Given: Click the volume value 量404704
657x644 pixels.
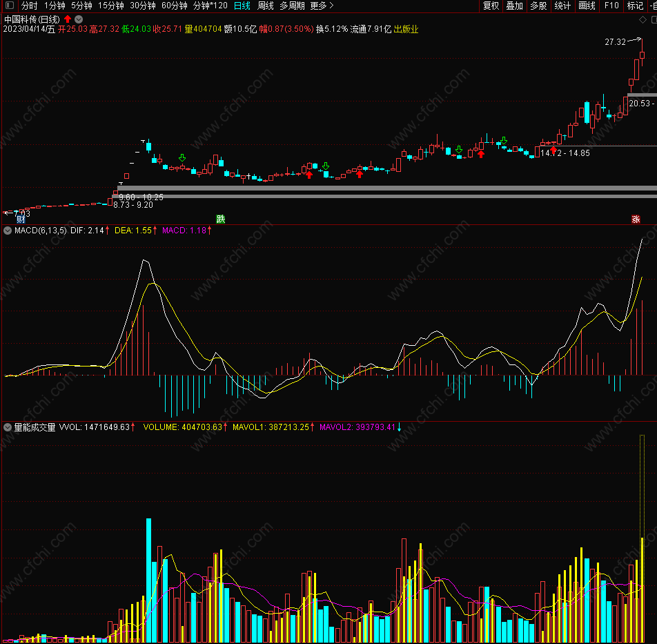Looking at the screenshot, I should 203,29.
